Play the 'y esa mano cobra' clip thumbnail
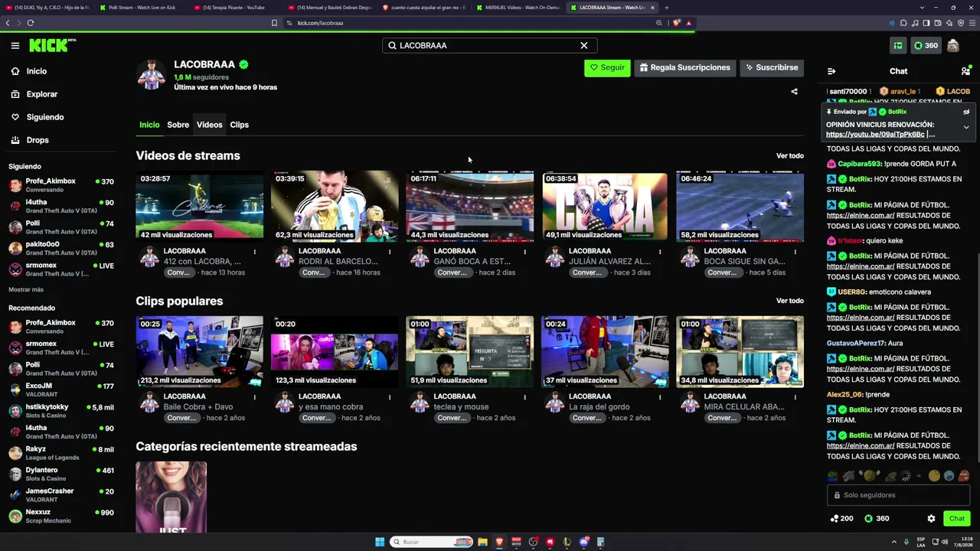This screenshot has width=980, height=551. pyautogui.click(x=335, y=351)
